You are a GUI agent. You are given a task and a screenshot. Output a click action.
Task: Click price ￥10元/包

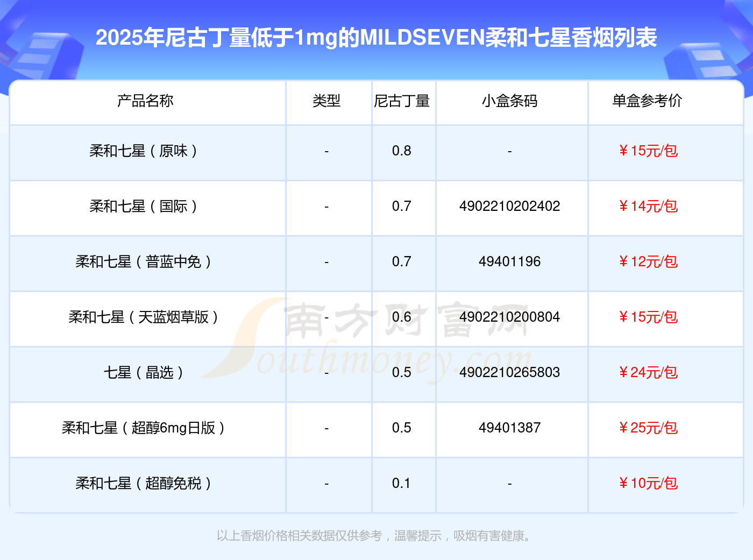pyautogui.click(x=648, y=483)
